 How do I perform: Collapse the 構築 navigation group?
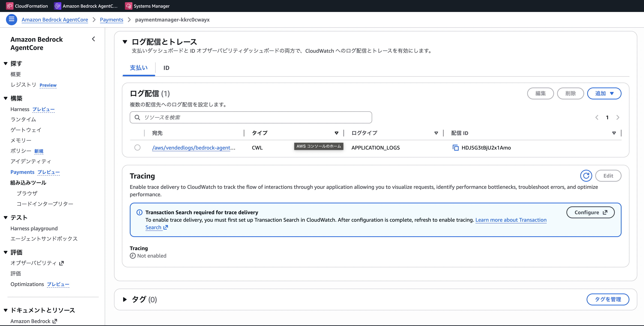5,98
